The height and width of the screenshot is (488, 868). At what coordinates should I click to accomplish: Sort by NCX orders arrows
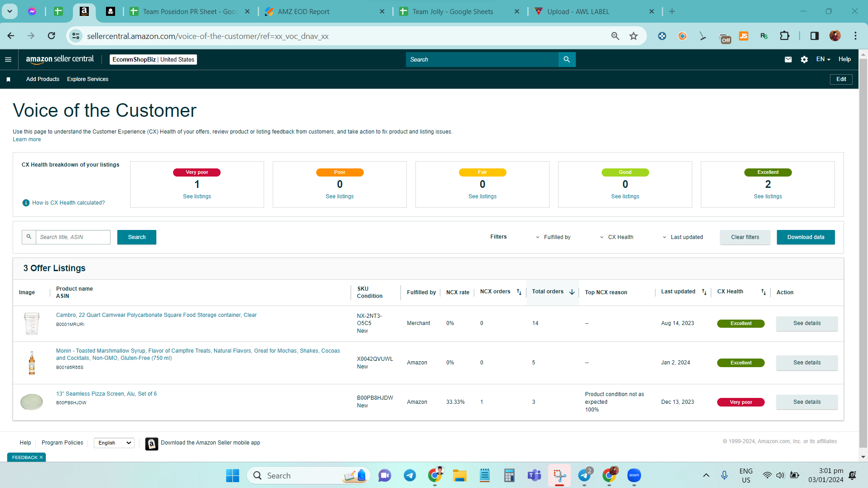click(519, 292)
